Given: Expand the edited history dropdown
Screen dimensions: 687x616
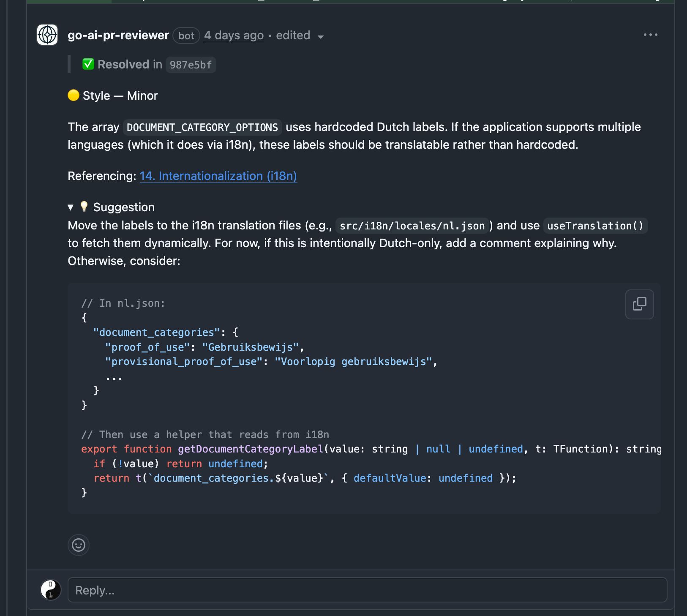Looking at the screenshot, I should pyautogui.click(x=321, y=36).
